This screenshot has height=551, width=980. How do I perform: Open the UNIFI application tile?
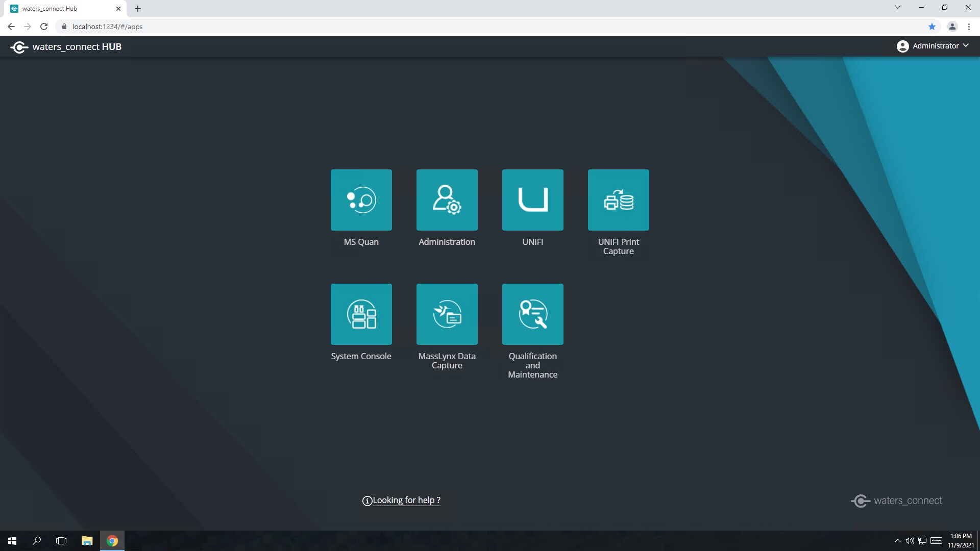[532, 200]
